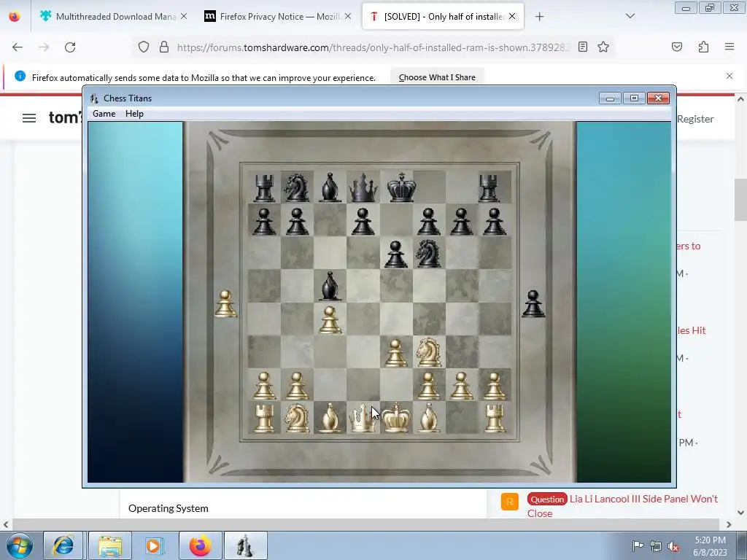Select the white knight on f3
This screenshot has height=560, width=747.
click(428, 352)
